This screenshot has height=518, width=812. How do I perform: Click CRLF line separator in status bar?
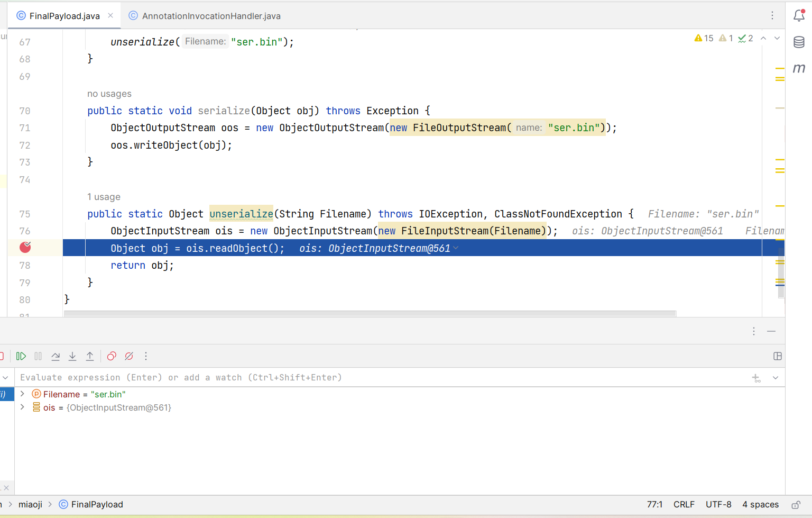click(684, 505)
